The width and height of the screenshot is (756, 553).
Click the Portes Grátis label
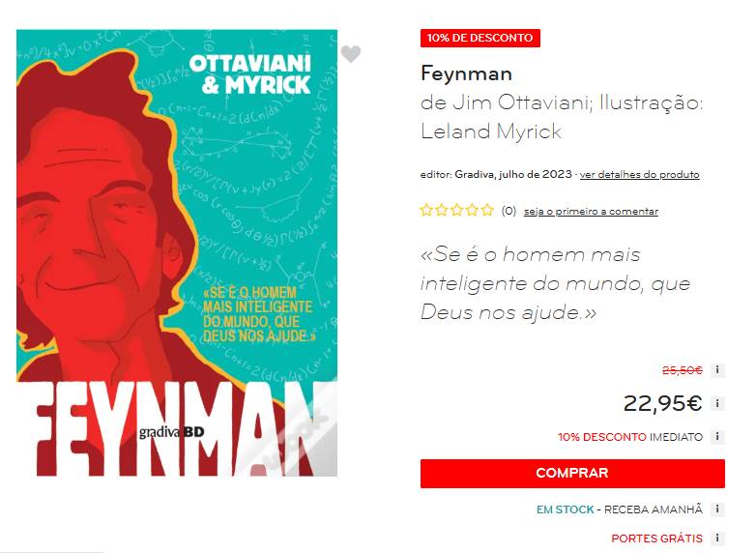(656, 538)
